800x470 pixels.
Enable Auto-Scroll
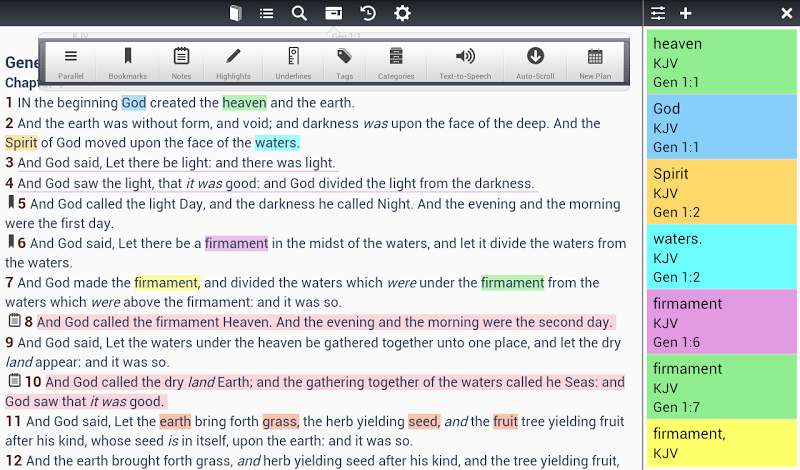coord(535,62)
